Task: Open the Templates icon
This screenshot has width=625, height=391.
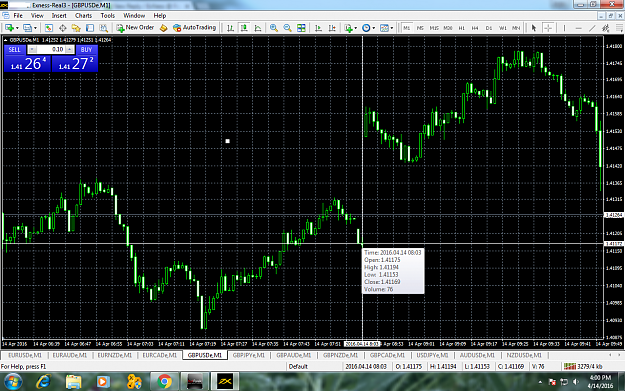Action: point(384,28)
